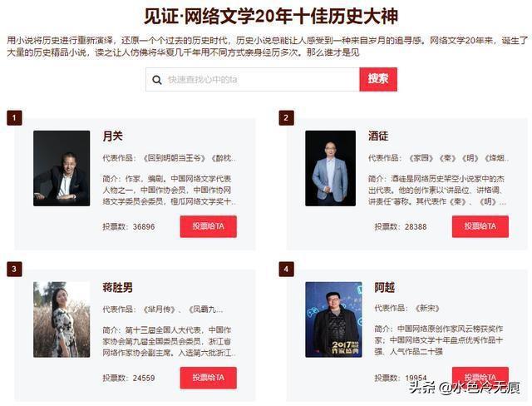Select the author name 酒徒
The height and width of the screenshot is (406, 532).
(378, 136)
